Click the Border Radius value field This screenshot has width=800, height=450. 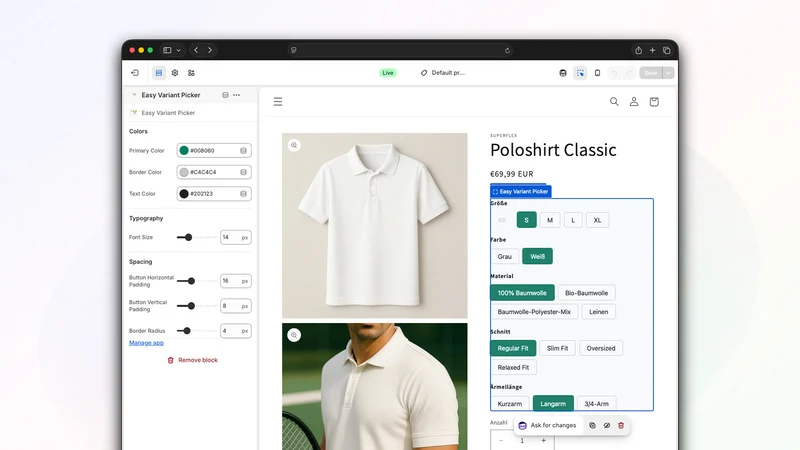click(236, 331)
